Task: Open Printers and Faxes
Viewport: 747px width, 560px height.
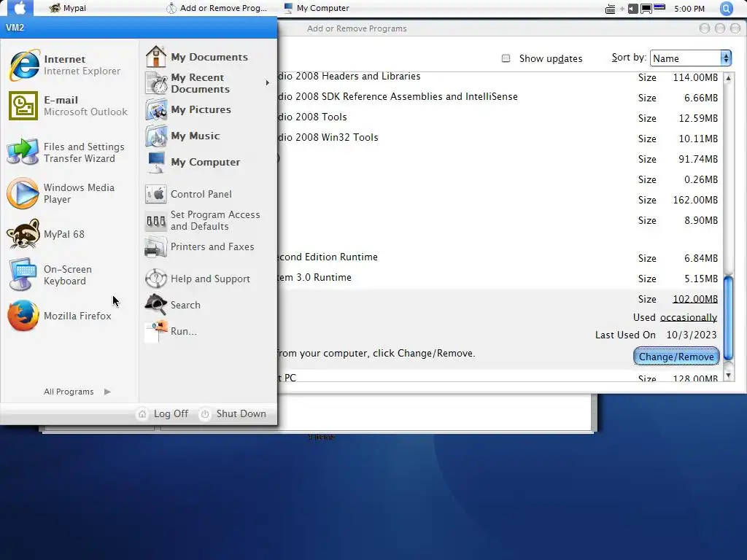Action: tap(200, 247)
